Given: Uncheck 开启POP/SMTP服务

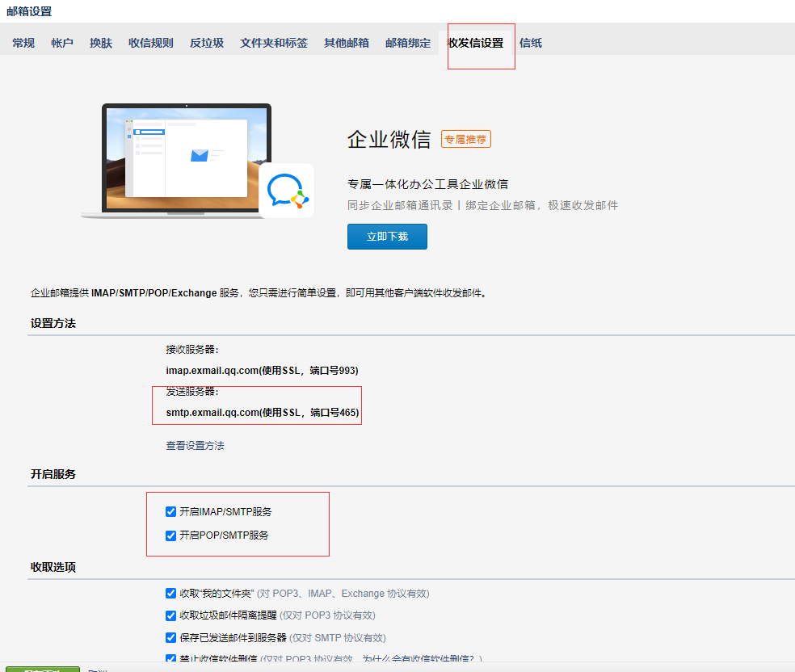Looking at the screenshot, I should coord(170,535).
